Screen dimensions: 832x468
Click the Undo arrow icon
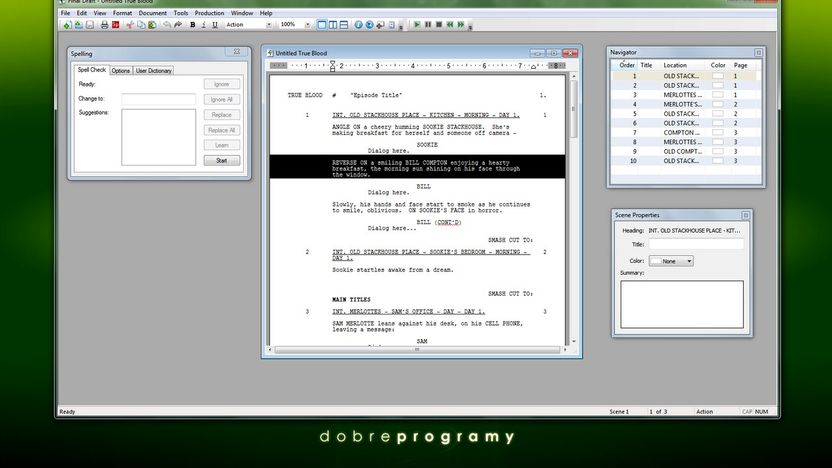[167, 25]
